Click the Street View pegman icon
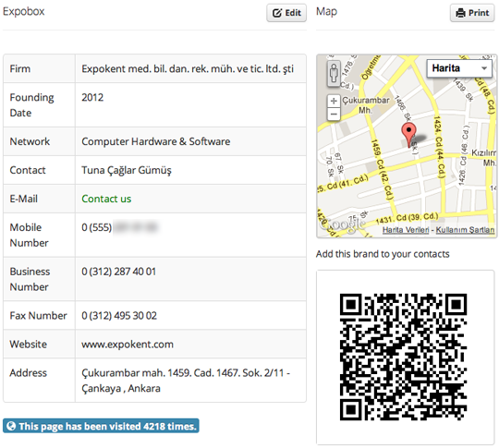 (334, 74)
